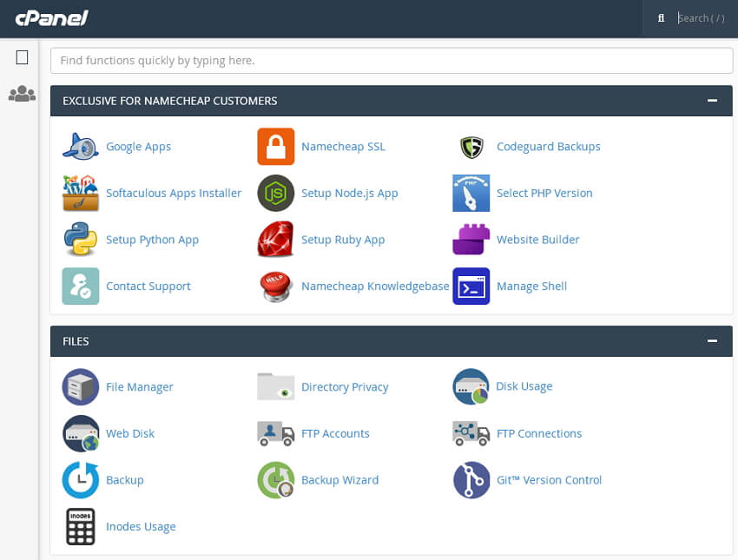The image size is (738, 560).
Task: Click the Select PHP Version link
Action: (x=544, y=194)
